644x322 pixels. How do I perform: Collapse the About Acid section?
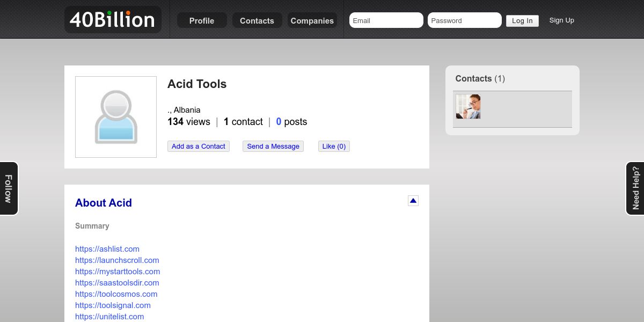click(x=413, y=201)
